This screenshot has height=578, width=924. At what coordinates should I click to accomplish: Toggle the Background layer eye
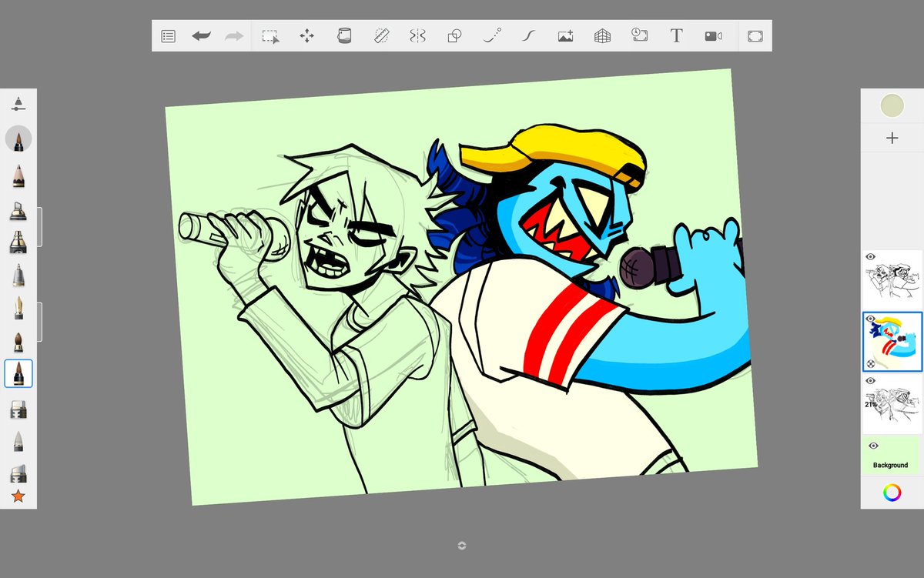click(873, 446)
